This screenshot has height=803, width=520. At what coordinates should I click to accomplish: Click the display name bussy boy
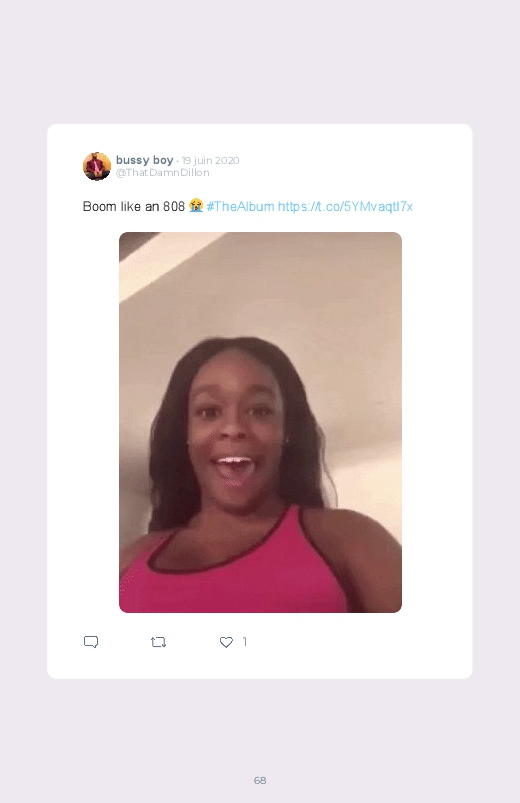[144, 160]
